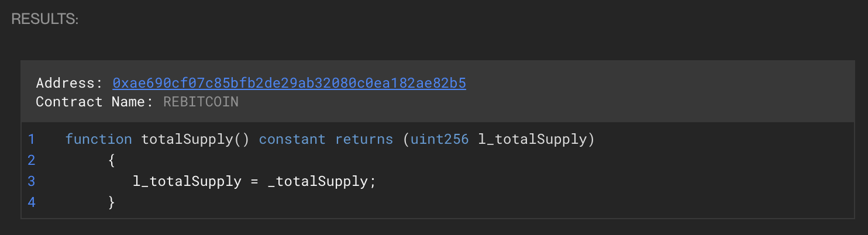Click l_totalSupply in the returns parentheses

(x=533, y=139)
